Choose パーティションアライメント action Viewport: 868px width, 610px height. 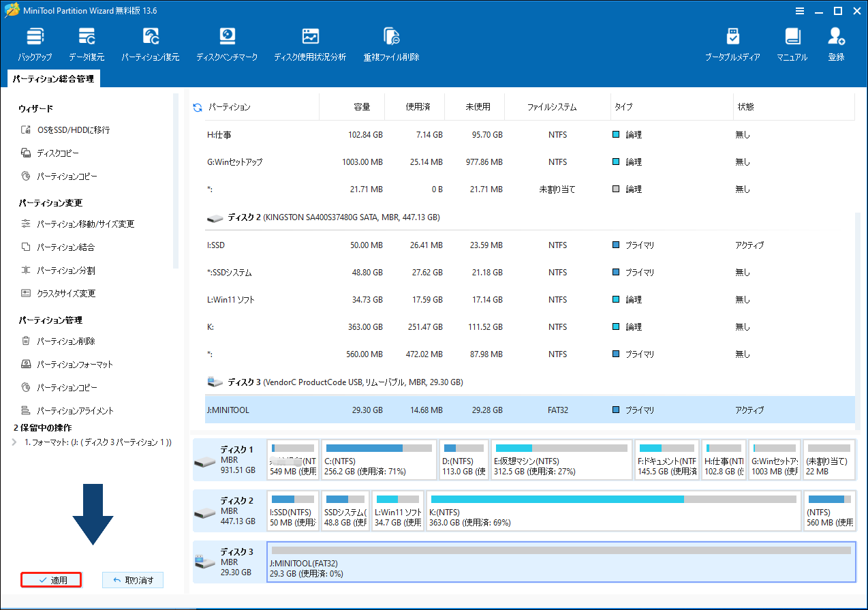[67, 411]
